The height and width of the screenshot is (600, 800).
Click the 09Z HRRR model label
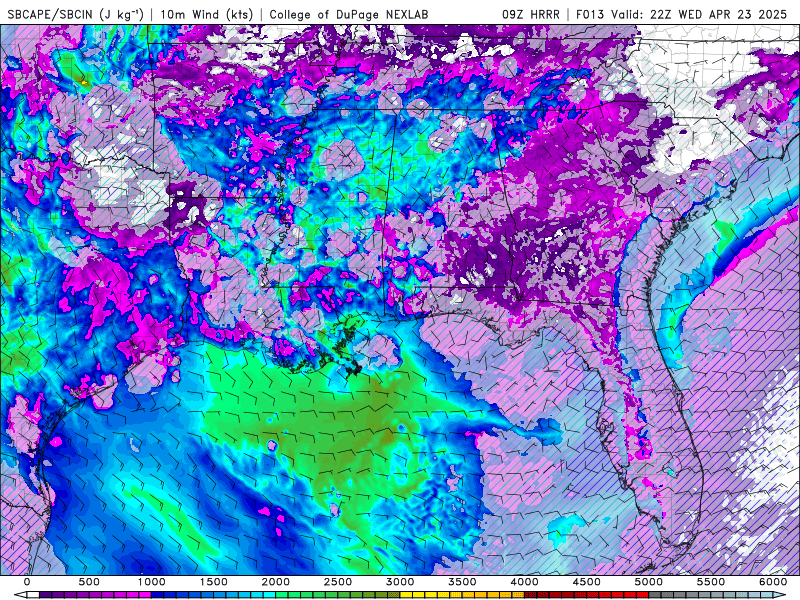click(530, 15)
